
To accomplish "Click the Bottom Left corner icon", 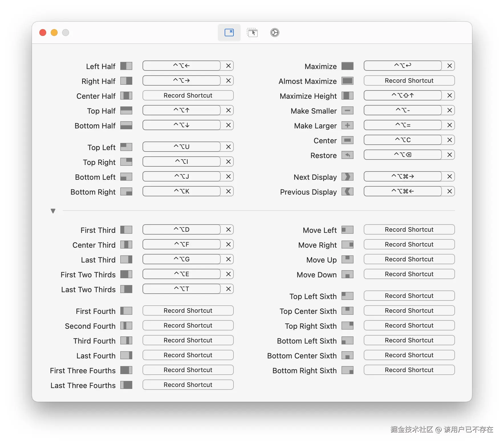I will tap(126, 177).
